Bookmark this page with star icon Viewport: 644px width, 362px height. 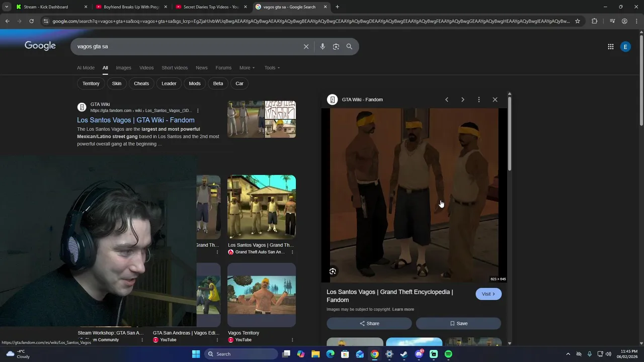point(578,21)
